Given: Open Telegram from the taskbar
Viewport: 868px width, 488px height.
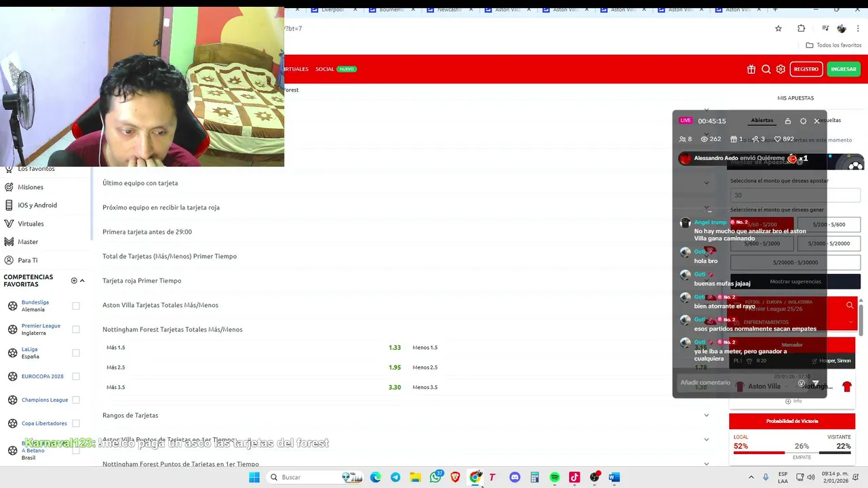Looking at the screenshot, I should [395, 477].
